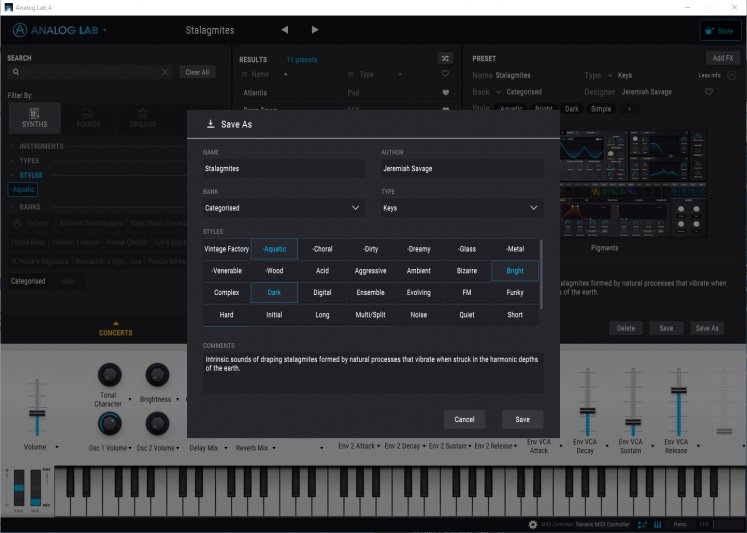Click Delete preset button

(x=626, y=328)
